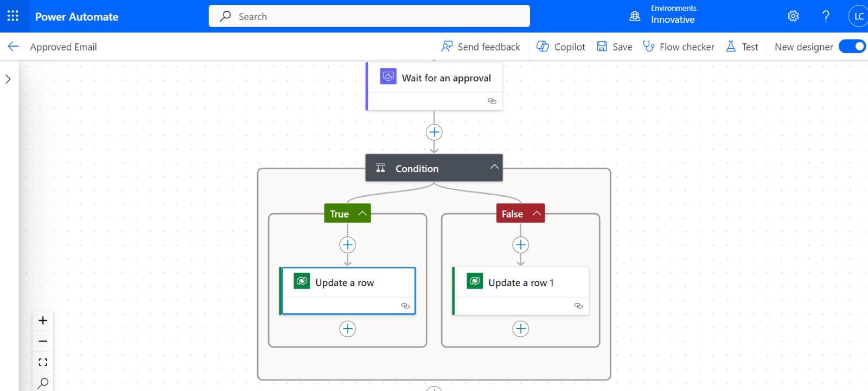Zoom out on the canvas
Screen dimensions: 868x391
(43, 341)
